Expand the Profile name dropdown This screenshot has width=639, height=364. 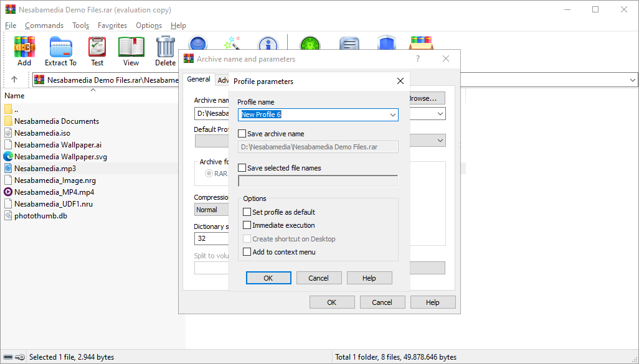point(392,114)
